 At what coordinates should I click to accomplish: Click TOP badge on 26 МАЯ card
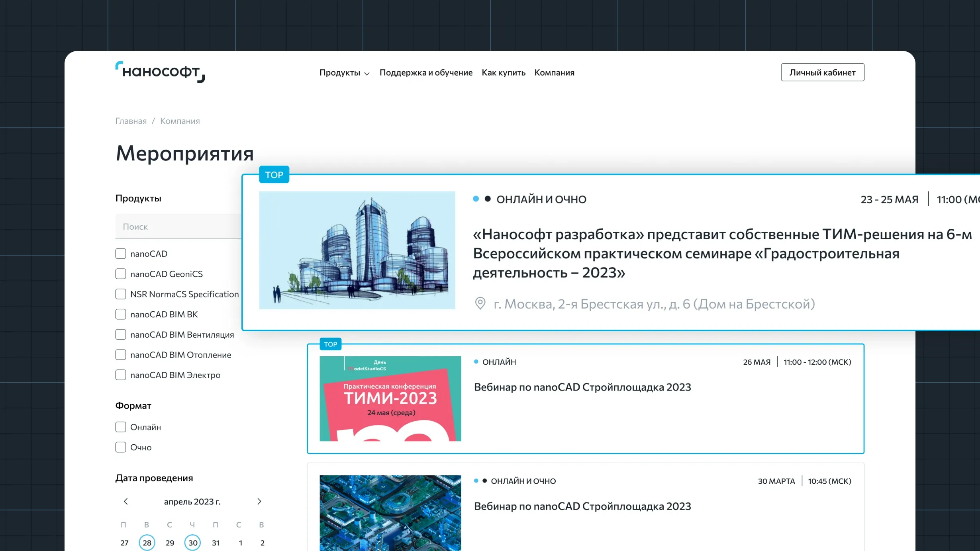coord(330,344)
